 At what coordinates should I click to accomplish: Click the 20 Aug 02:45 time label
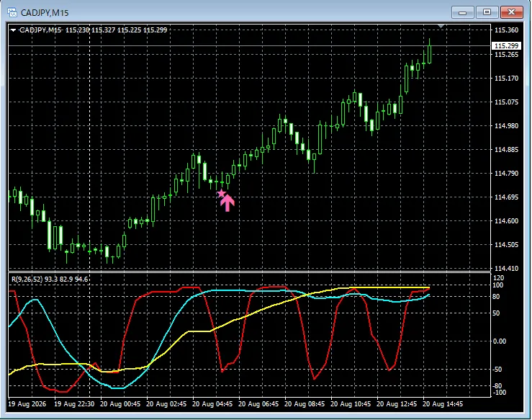[166, 404]
